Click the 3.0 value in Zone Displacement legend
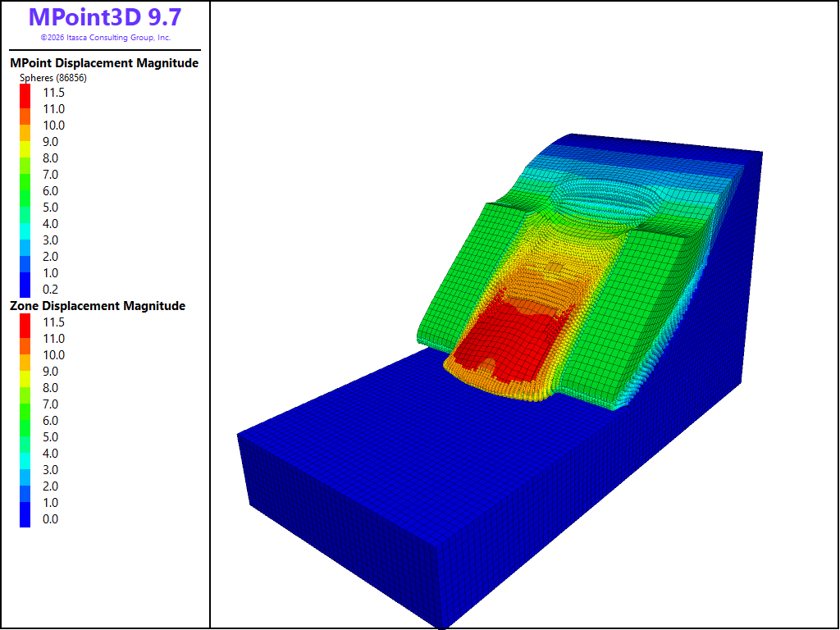840x630 pixels. (50, 470)
